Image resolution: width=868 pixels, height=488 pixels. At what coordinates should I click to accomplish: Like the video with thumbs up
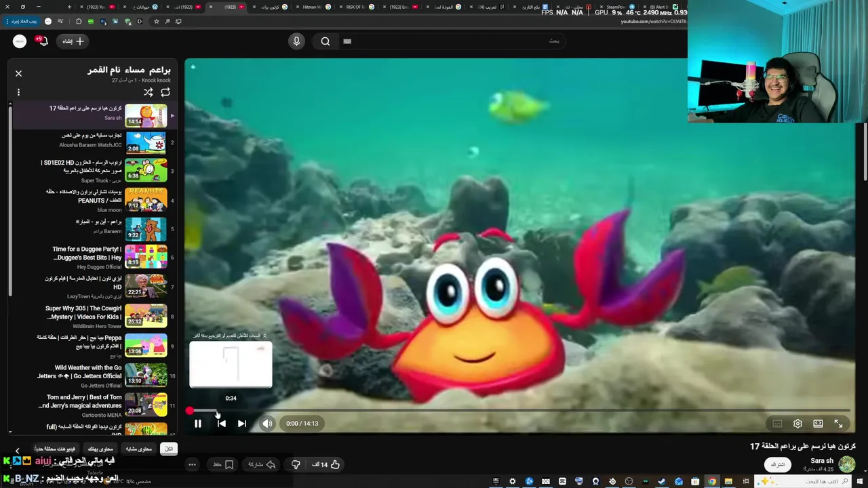tap(326, 464)
